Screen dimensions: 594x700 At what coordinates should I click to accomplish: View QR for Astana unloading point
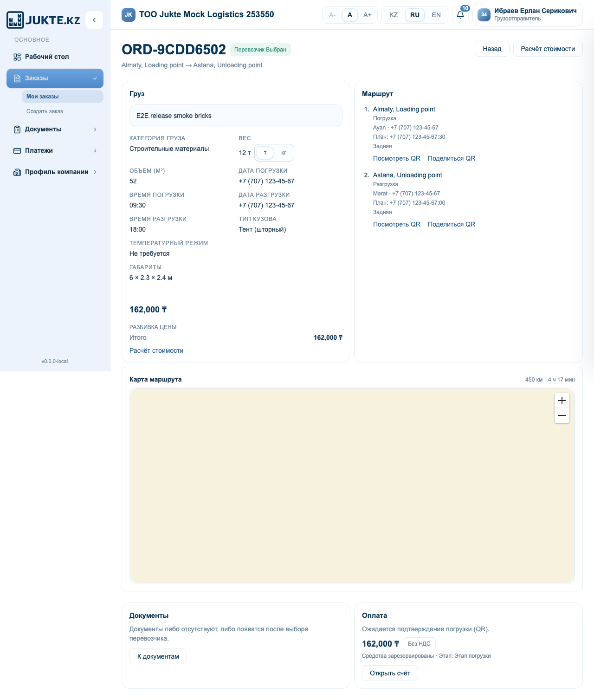(397, 224)
